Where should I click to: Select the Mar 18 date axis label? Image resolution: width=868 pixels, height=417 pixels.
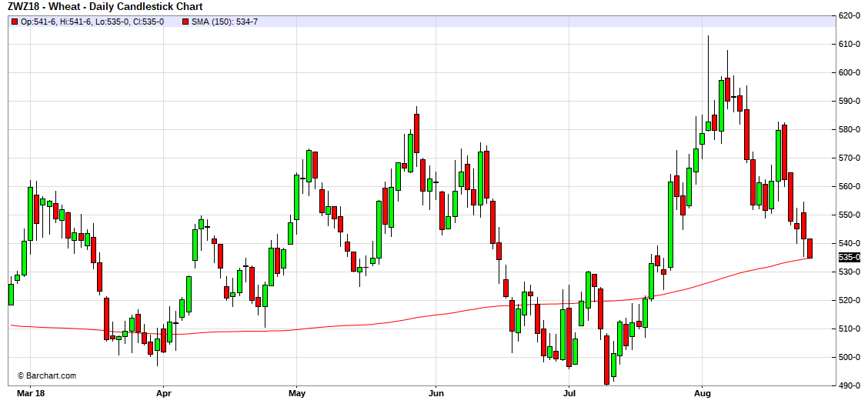click(x=29, y=393)
